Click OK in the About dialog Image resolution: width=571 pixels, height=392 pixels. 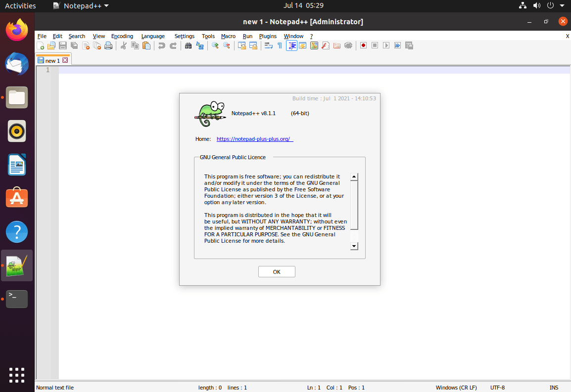click(x=277, y=272)
